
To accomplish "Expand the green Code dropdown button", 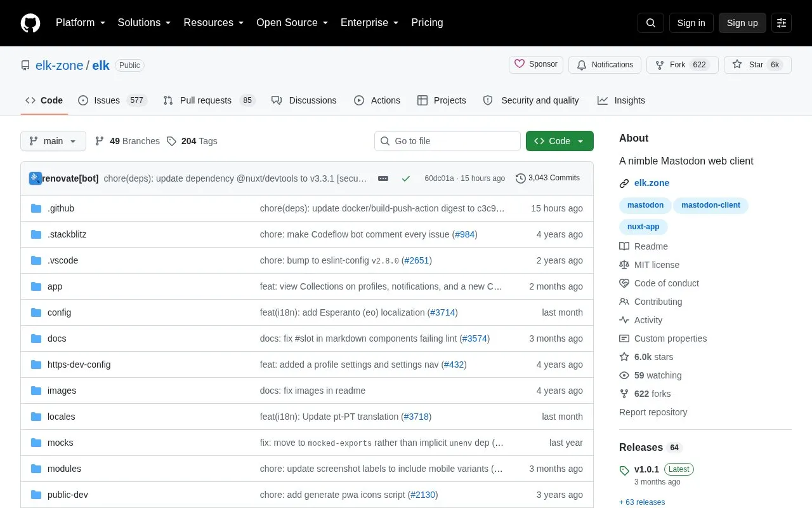I will coord(560,141).
